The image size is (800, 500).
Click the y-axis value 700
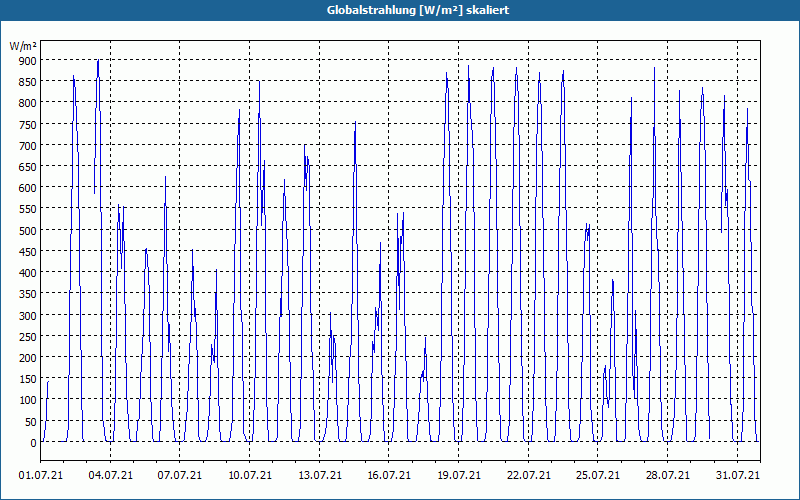[x=28, y=145]
